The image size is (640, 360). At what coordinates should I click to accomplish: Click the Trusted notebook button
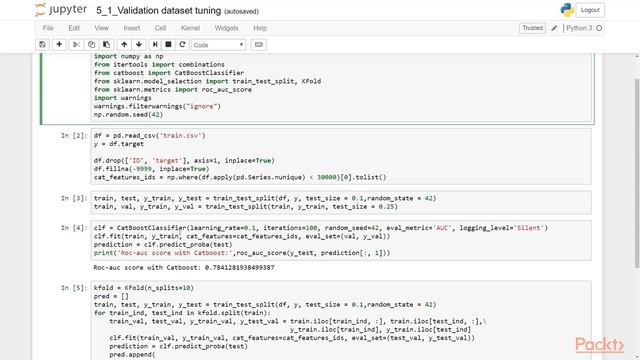coord(532,28)
